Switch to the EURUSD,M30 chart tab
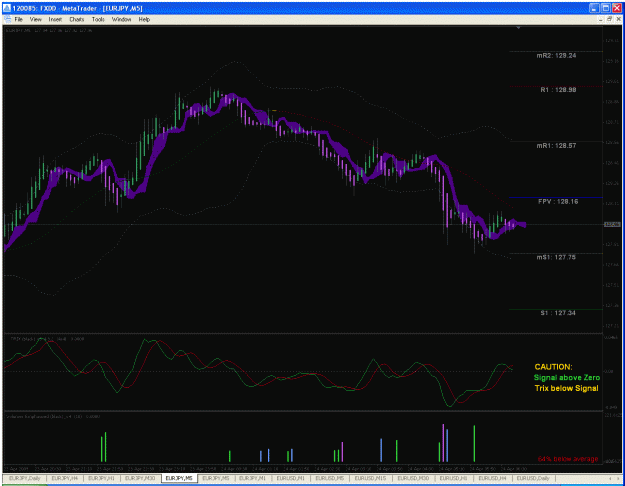Viewport: 625px width, 486px height. tap(413, 478)
